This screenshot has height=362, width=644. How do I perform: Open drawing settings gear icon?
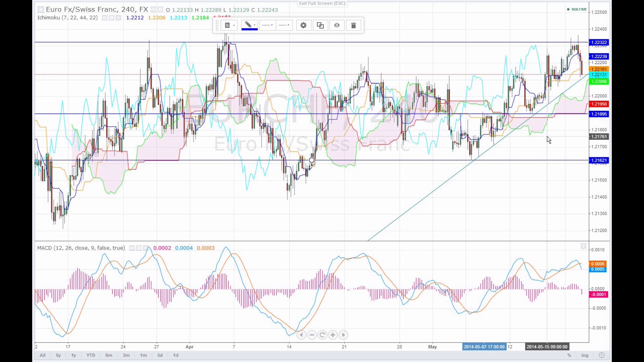pyautogui.click(x=303, y=25)
